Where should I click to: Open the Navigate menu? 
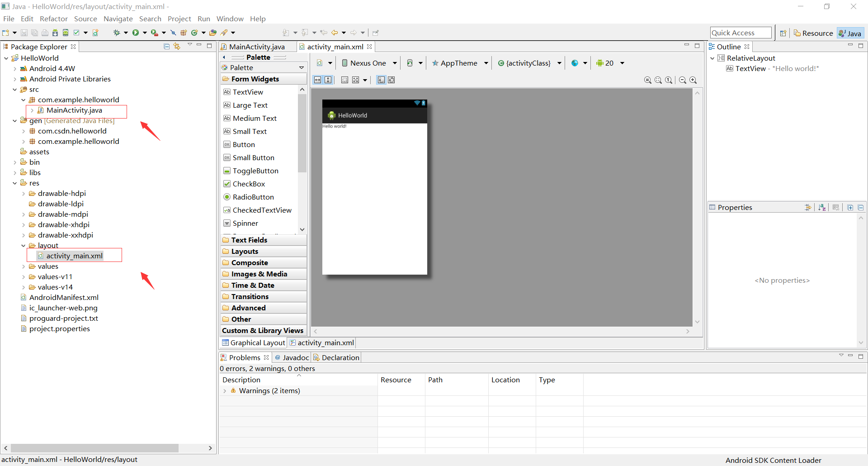tap(118, 19)
